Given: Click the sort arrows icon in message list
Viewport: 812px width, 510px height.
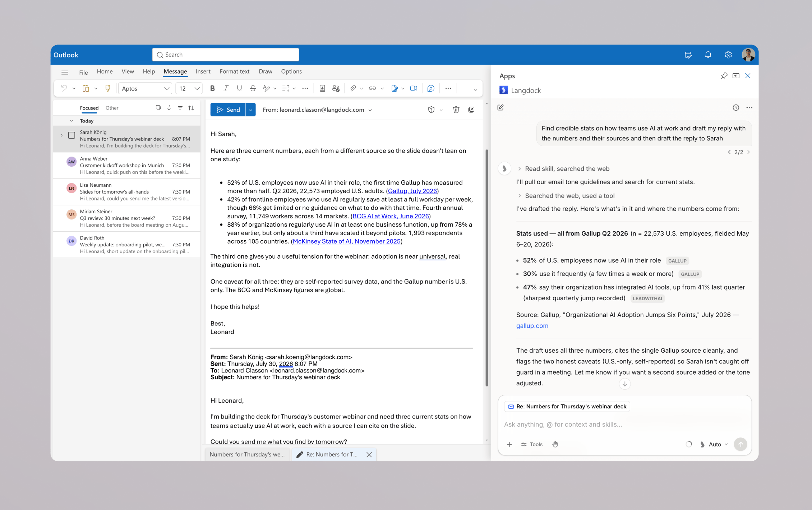Looking at the screenshot, I should coord(191,107).
